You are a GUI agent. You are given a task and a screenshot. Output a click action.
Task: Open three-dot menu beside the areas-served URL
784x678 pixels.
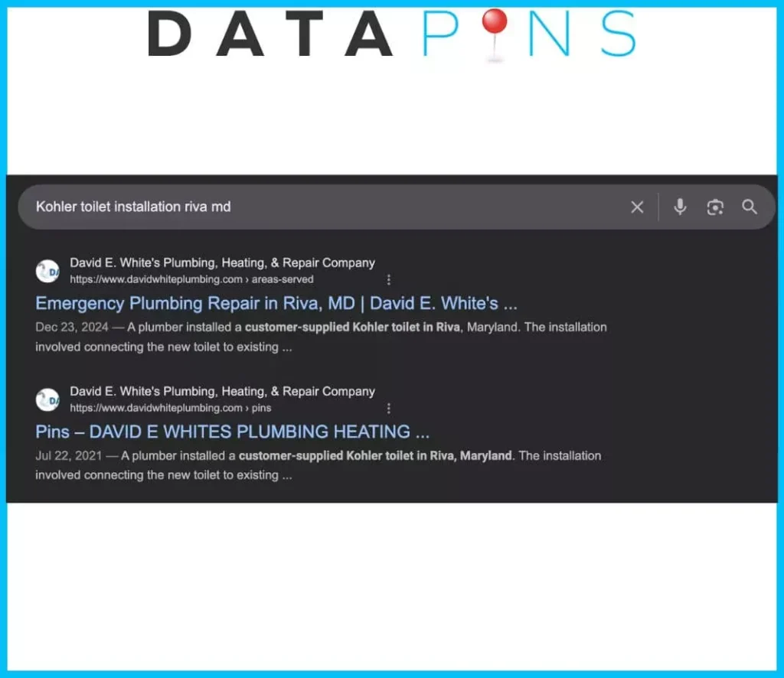tap(389, 280)
